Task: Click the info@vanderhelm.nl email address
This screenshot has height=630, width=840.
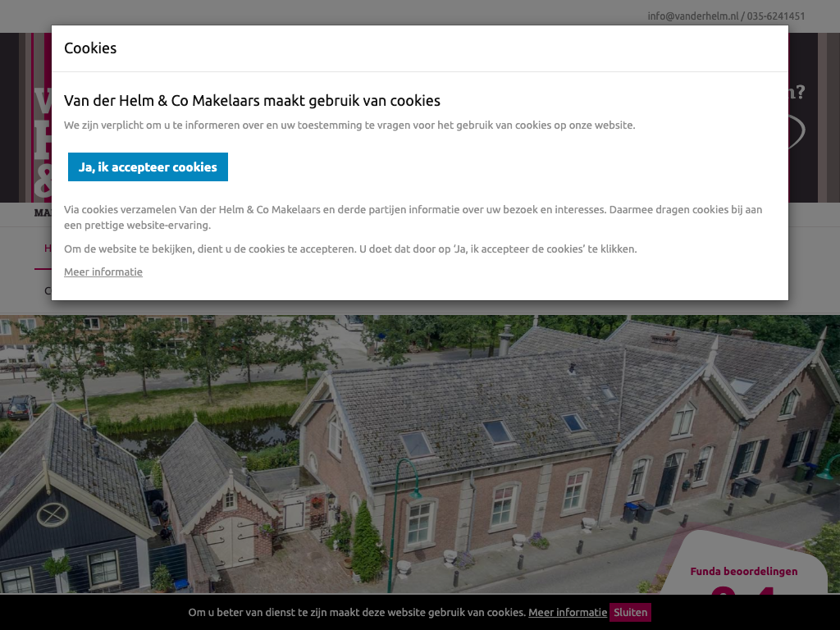Action: (x=692, y=16)
